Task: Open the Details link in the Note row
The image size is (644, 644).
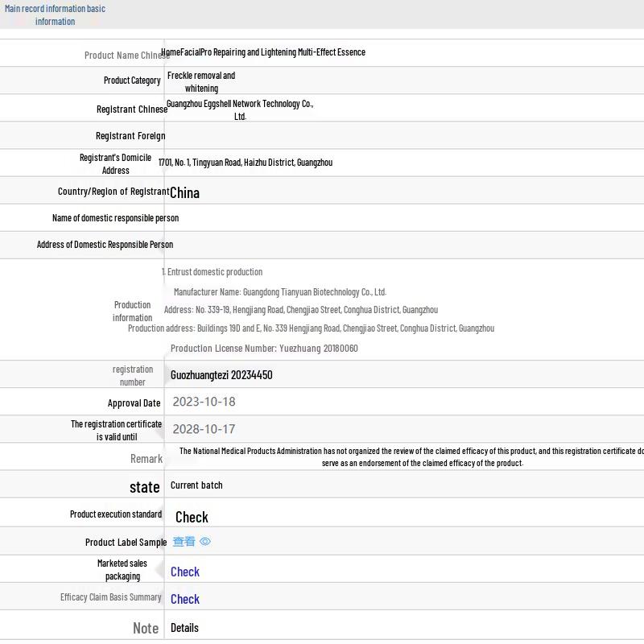Action: tap(184, 628)
